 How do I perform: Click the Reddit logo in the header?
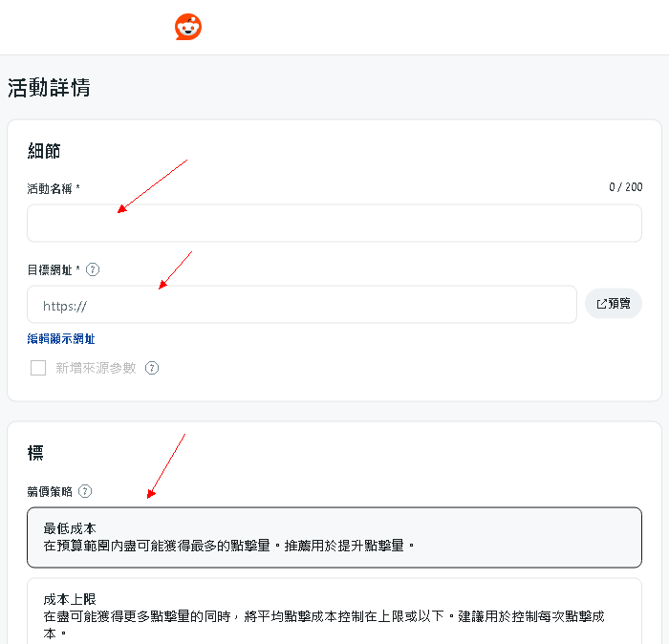(x=188, y=27)
